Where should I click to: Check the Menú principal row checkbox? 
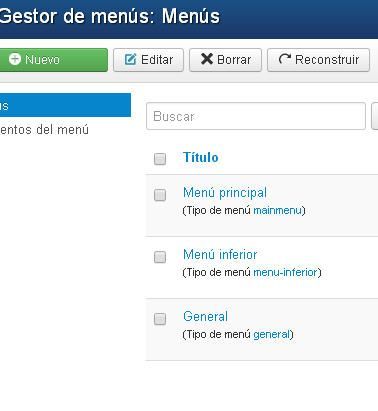(x=160, y=195)
